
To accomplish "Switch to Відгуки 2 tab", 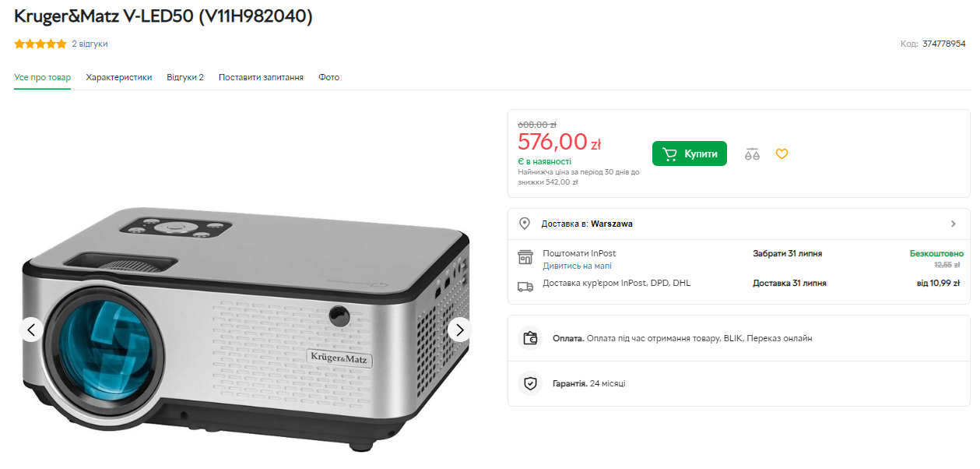I will coord(185,78).
